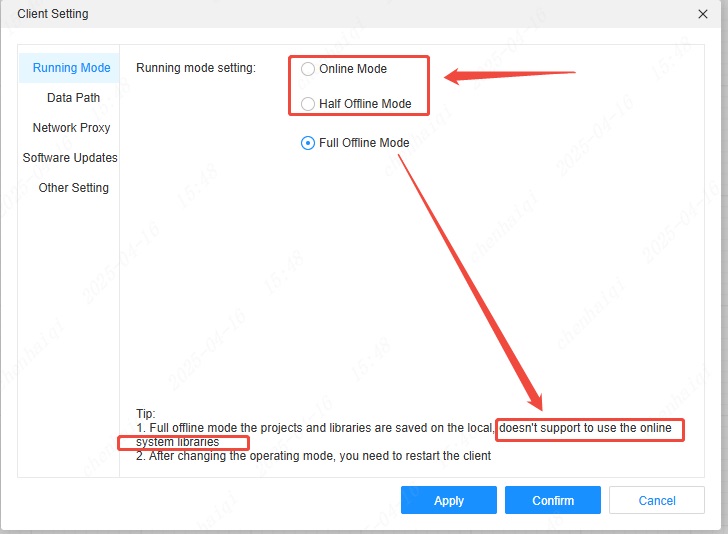Select the Other Setting tab
This screenshot has width=728, height=534.
point(73,188)
